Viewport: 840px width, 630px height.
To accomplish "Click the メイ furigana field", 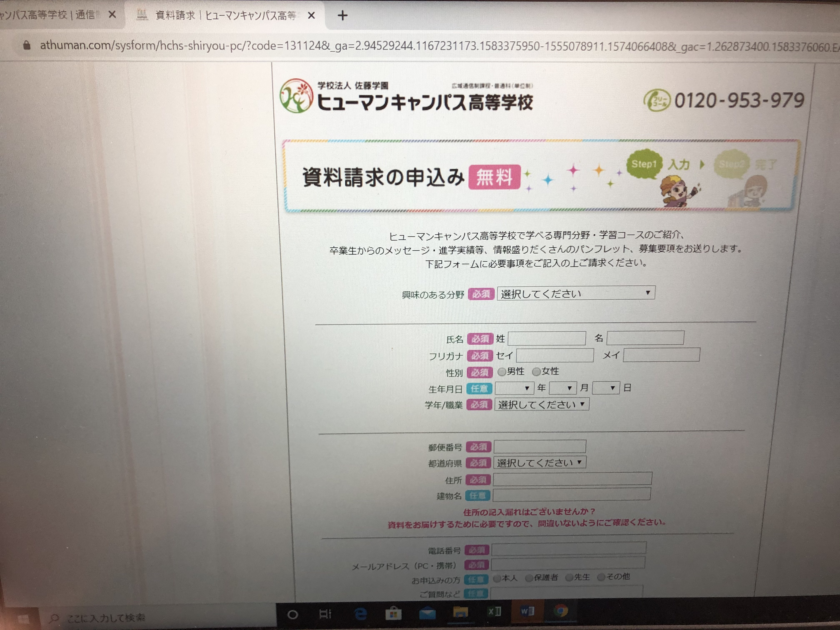I will (x=661, y=355).
